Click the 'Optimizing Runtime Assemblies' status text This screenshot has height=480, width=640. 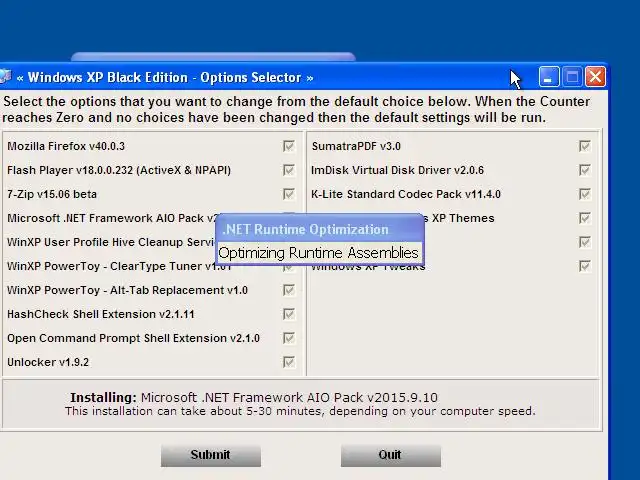pyautogui.click(x=318, y=253)
